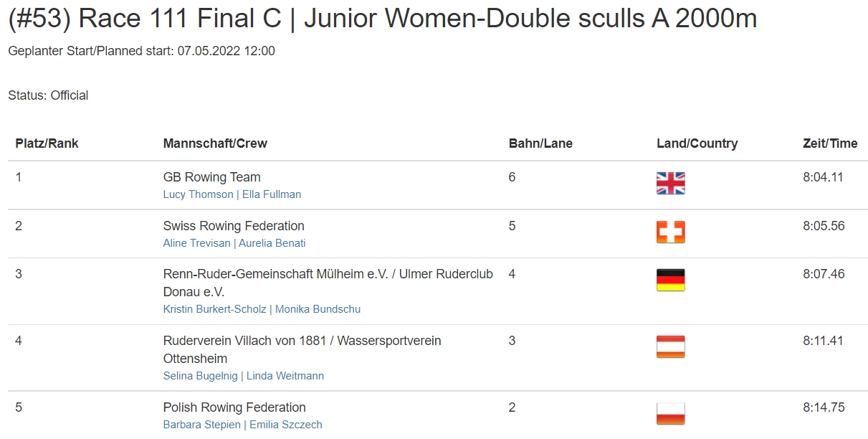Click the Mannschaft/Crew column header
868x439 pixels.
[x=215, y=143]
